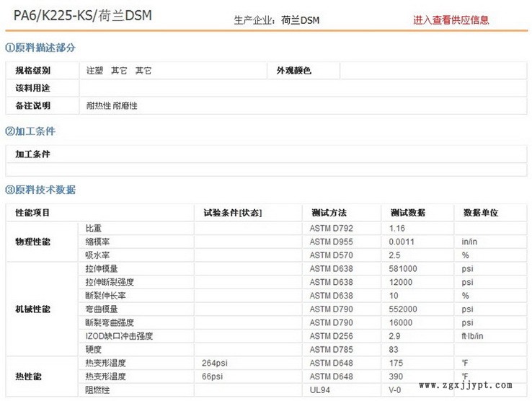Select the 断裂伸长率 property row label
This screenshot has height=401, width=532.
coord(105,296)
